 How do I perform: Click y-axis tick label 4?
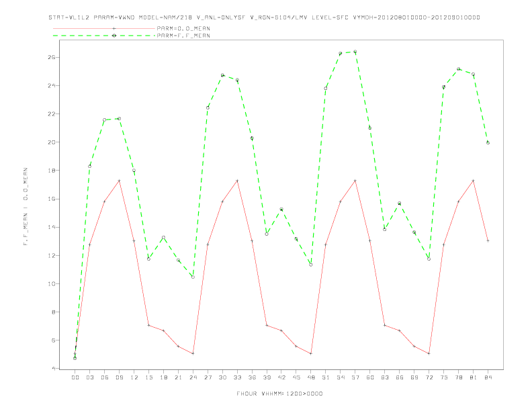pyautogui.click(x=53, y=368)
